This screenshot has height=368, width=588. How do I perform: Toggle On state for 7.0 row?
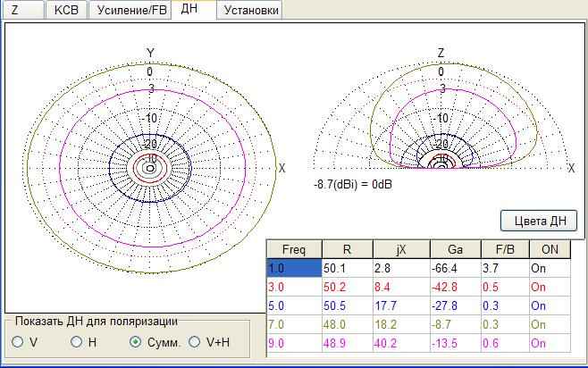tap(550, 324)
